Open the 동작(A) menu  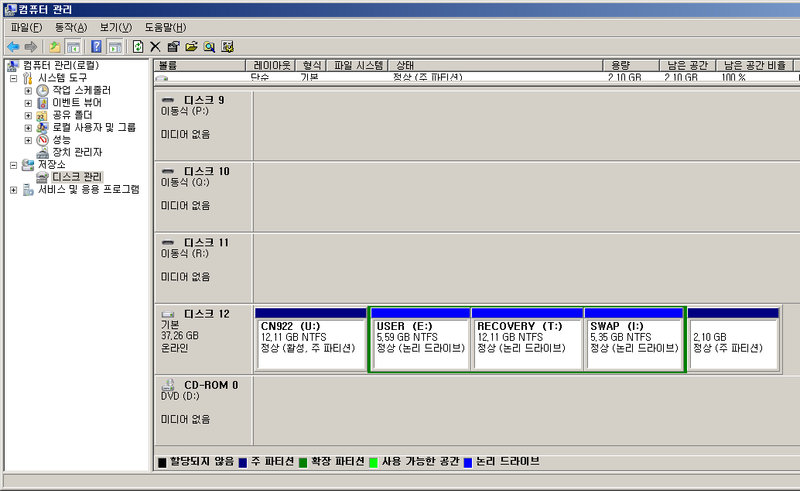70,27
